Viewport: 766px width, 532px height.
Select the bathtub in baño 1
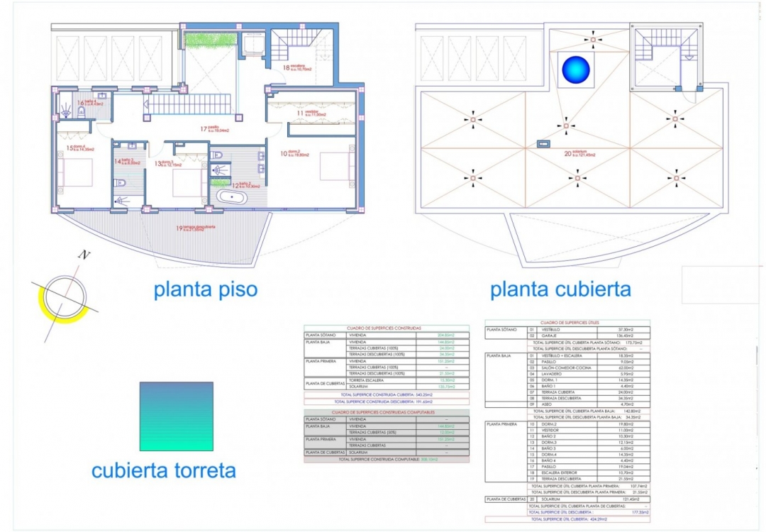tap(232, 196)
